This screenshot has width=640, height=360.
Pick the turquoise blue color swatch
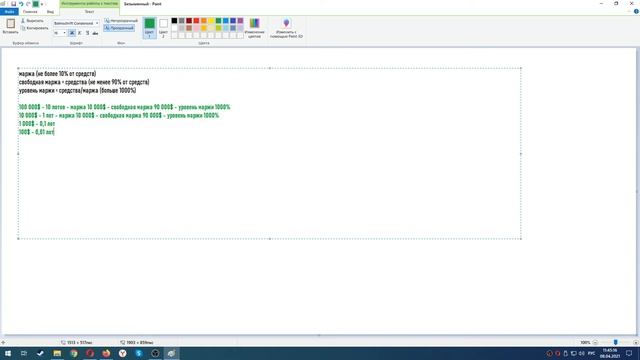(x=226, y=20)
